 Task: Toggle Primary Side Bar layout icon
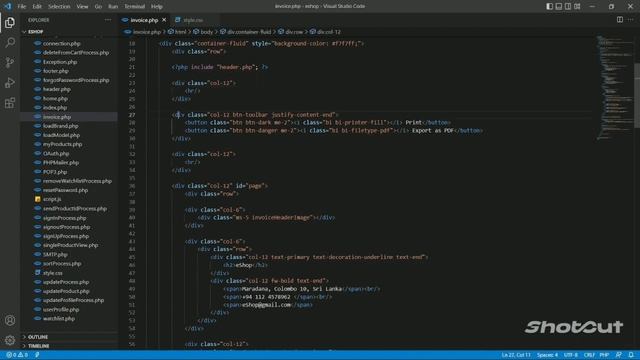tap(549, 6)
